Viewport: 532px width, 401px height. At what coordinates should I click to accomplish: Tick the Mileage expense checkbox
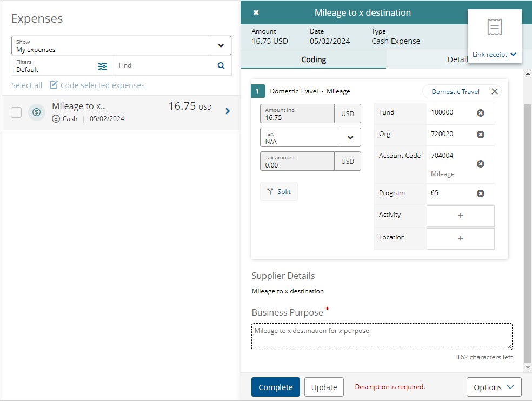tap(16, 112)
